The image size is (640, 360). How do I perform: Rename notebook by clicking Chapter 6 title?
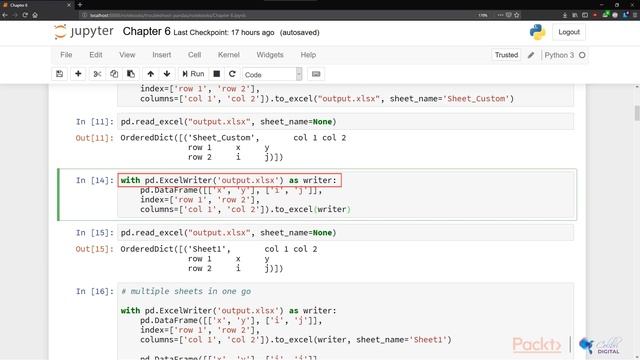coord(147,31)
